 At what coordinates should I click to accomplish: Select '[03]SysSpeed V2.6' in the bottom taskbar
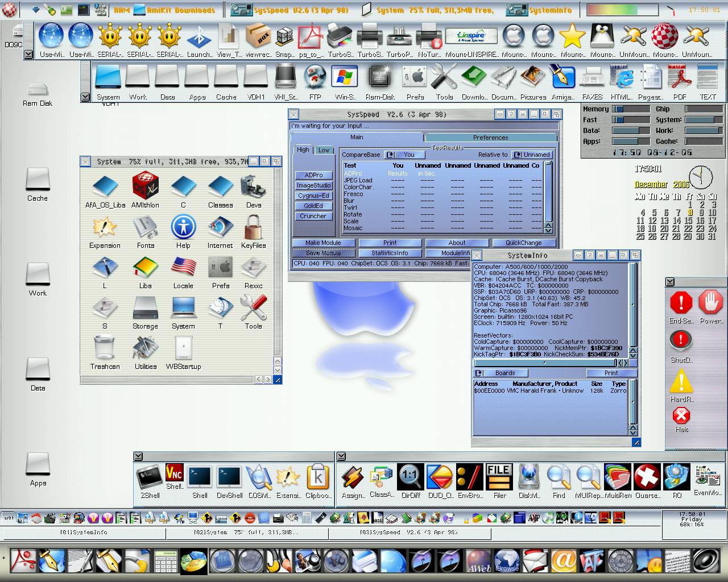[408, 533]
